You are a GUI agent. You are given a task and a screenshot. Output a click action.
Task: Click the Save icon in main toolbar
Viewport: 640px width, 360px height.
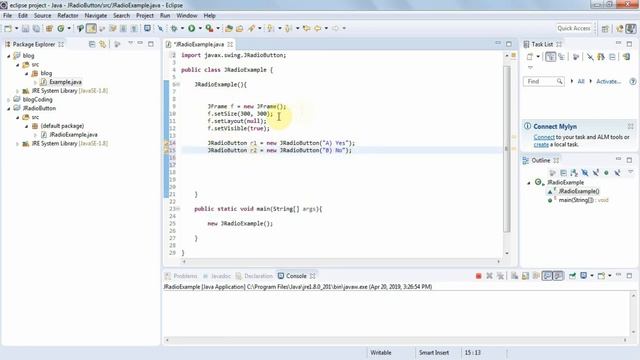(25, 28)
